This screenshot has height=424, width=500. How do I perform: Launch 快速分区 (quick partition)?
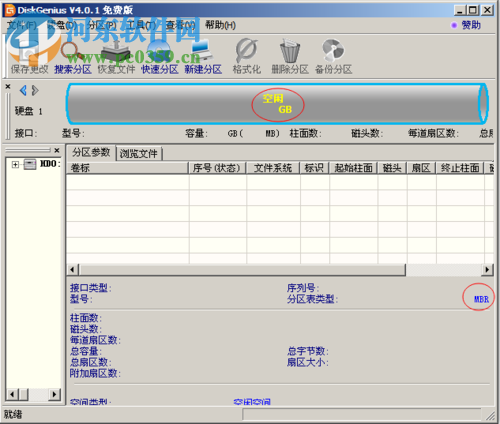(160, 57)
